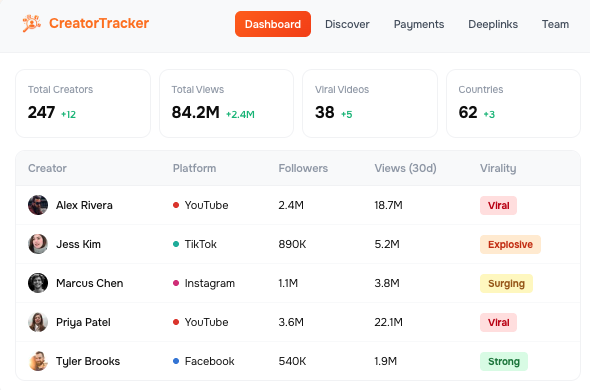Open the Alex Rivera creator name

pyautogui.click(x=84, y=205)
